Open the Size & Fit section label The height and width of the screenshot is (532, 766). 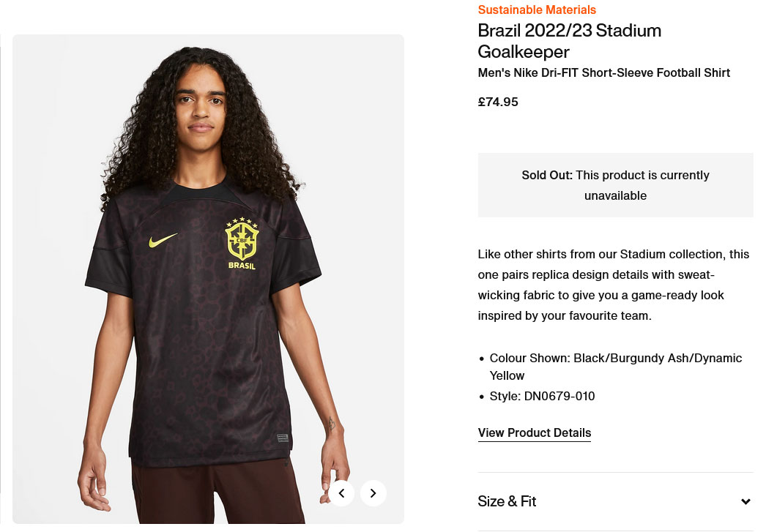[507, 501]
